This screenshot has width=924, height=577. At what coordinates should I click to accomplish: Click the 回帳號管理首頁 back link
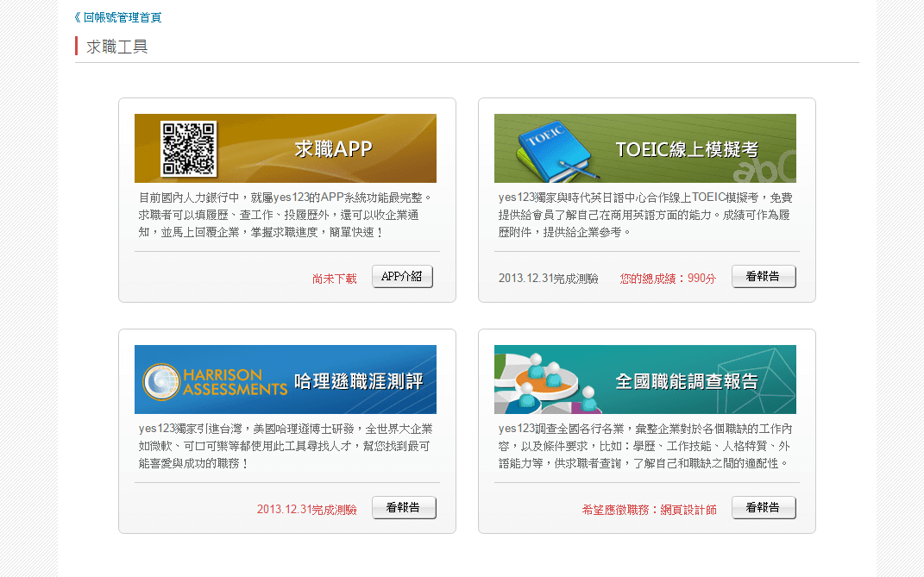(x=118, y=18)
